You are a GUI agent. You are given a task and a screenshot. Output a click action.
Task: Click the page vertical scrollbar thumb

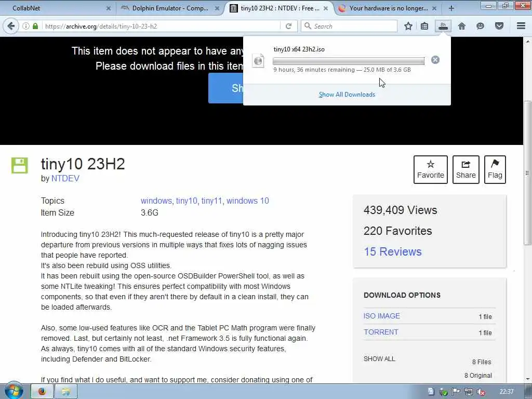click(528, 173)
